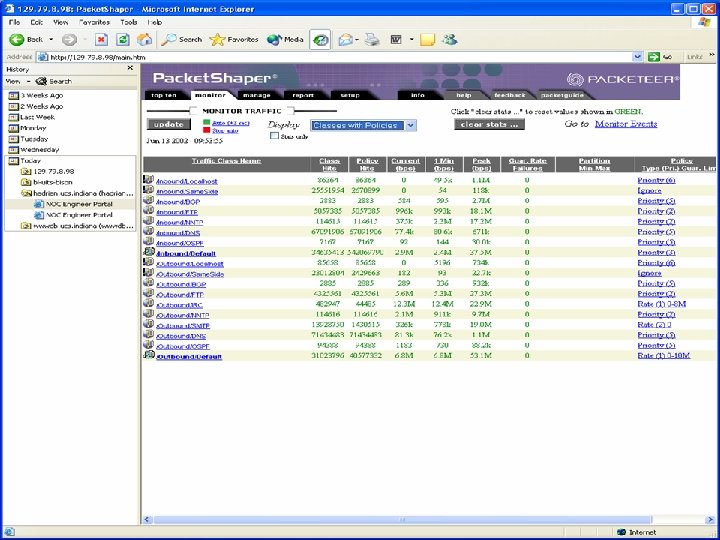Open the File menu
This screenshot has height=540, width=720.
[x=14, y=22]
